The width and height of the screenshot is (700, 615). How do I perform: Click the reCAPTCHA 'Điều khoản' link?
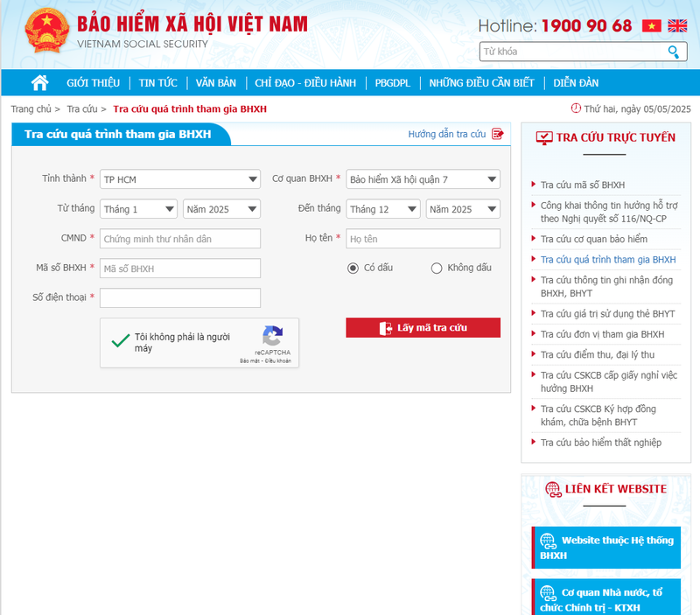(x=277, y=360)
